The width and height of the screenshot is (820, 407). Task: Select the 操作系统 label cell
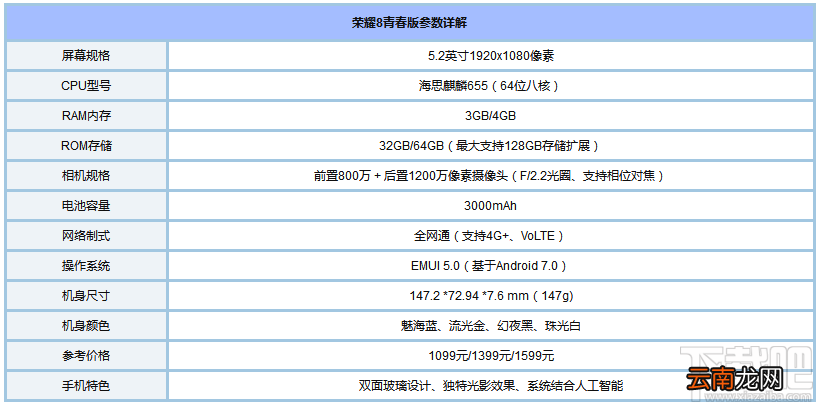point(86,266)
